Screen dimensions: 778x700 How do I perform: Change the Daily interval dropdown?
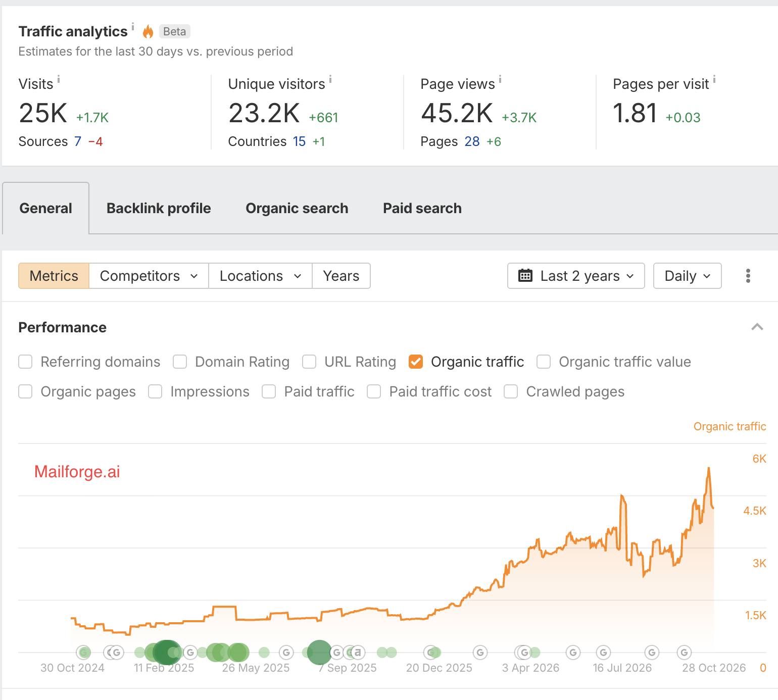pyautogui.click(x=687, y=276)
